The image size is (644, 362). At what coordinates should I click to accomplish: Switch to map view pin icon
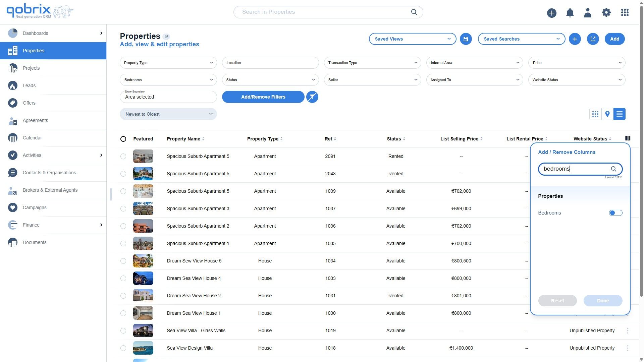coord(607,114)
